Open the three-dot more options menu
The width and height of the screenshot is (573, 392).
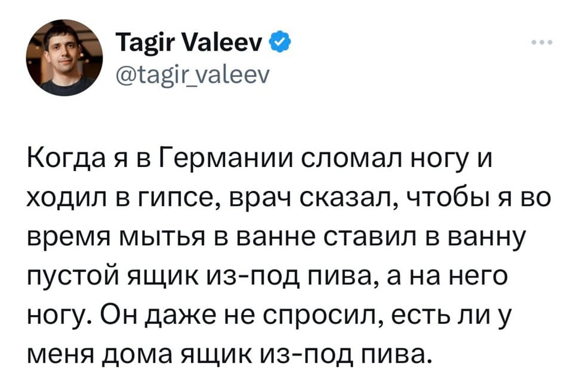click(541, 43)
